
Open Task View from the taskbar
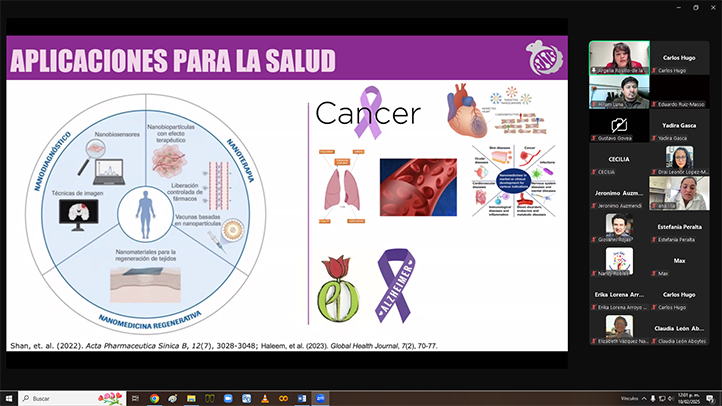pyautogui.click(x=135, y=399)
